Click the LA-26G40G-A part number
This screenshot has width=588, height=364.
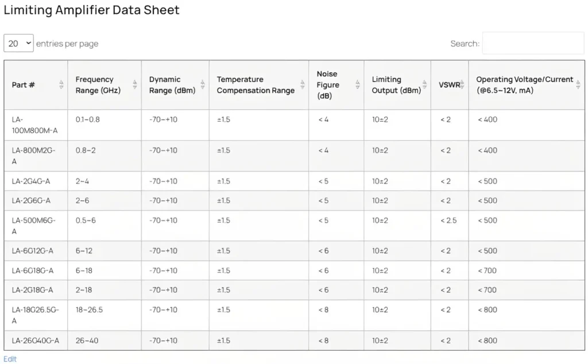click(x=36, y=340)
